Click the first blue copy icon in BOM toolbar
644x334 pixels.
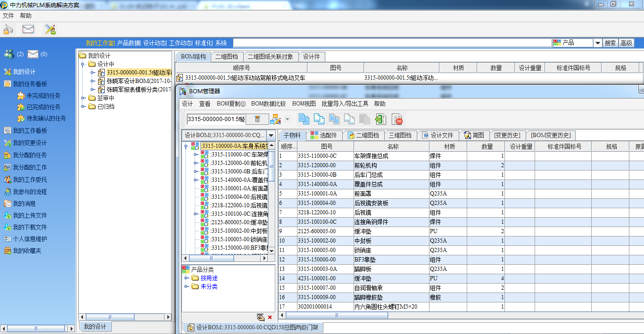pos(304,119)
